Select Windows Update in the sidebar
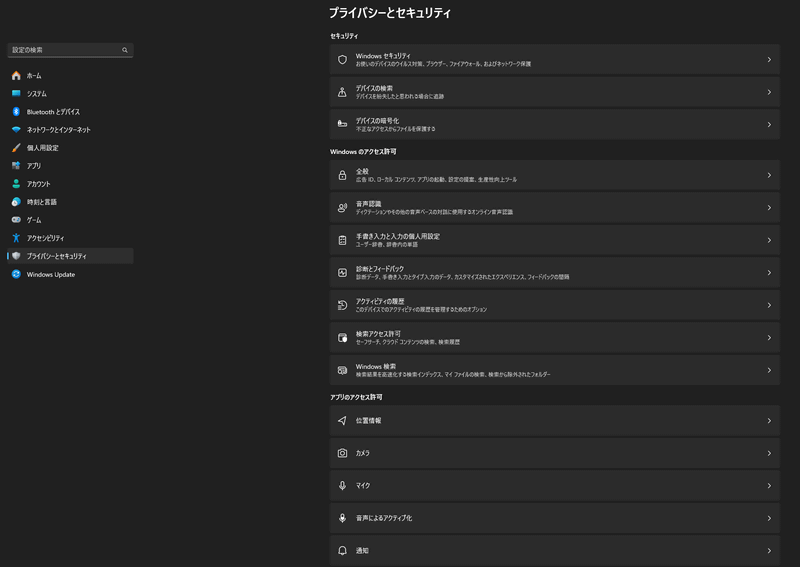800x567 pixels. (70, 274)
